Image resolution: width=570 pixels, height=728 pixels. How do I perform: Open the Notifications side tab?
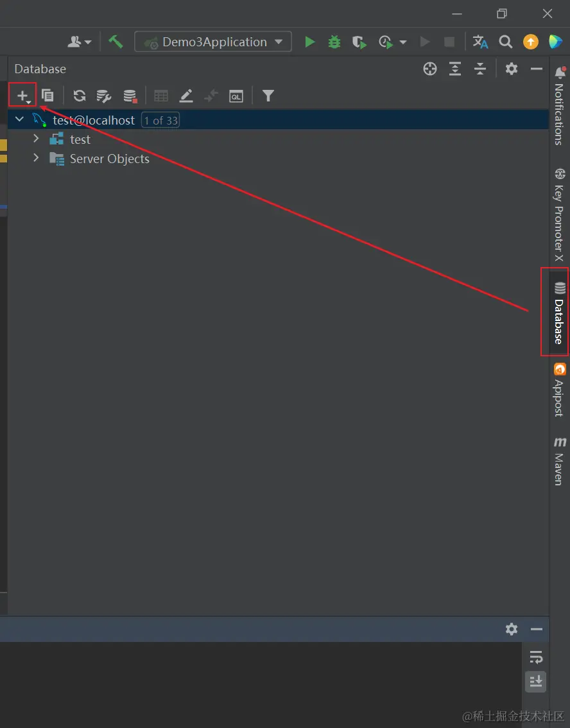point(559,107)
